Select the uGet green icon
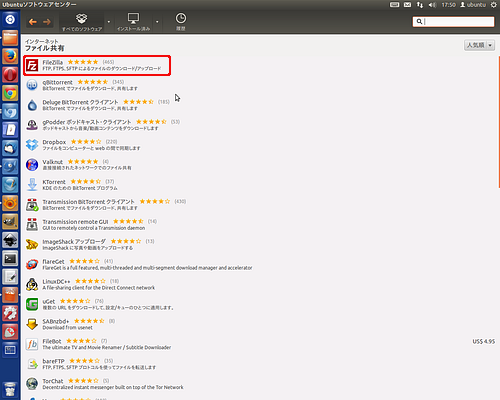Screen dimensions: 500x400 pyautogui.click(x=32, y=304)
